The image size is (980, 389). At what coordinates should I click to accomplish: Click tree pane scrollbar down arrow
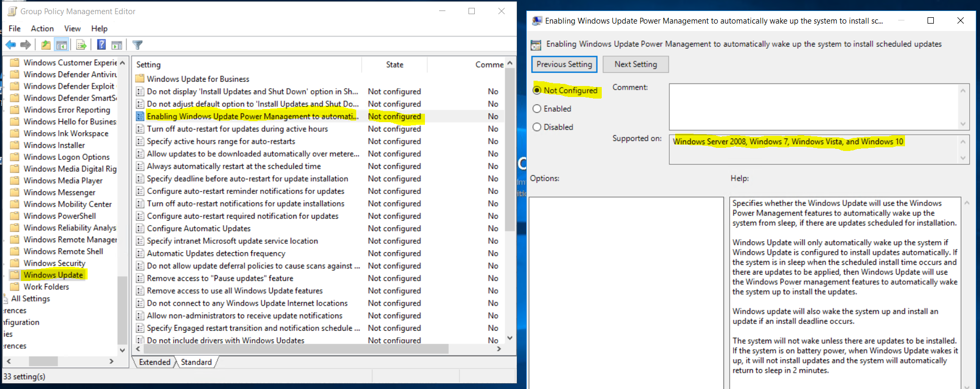122,350
